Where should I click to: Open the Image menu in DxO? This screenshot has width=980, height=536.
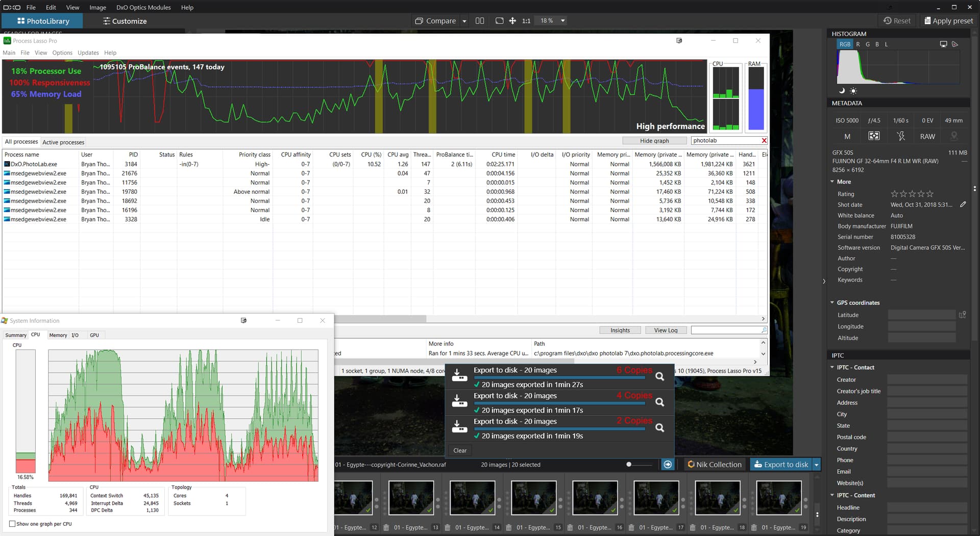97,7
